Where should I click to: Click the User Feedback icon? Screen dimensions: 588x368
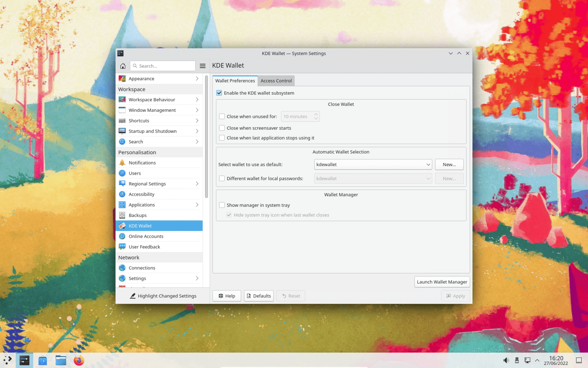point(122,247)
